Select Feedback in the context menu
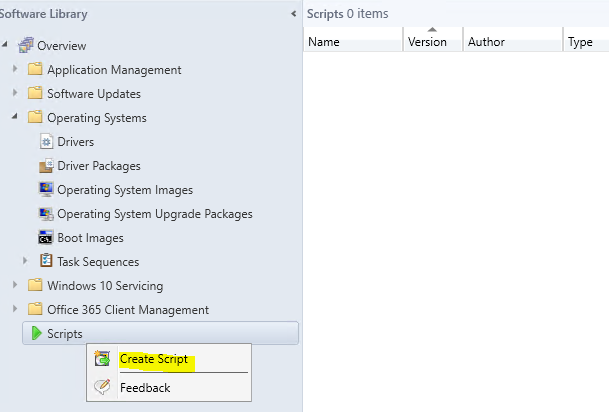 pos(145,388)
